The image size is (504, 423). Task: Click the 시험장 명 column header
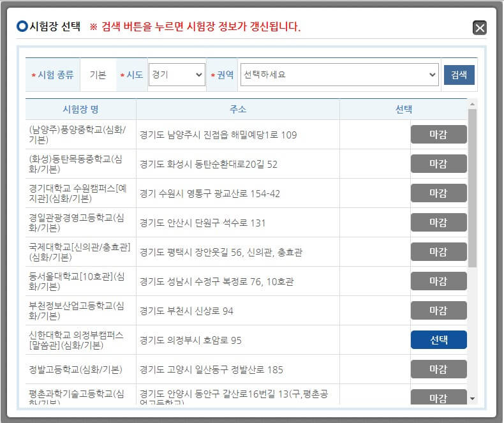point(80,109)
